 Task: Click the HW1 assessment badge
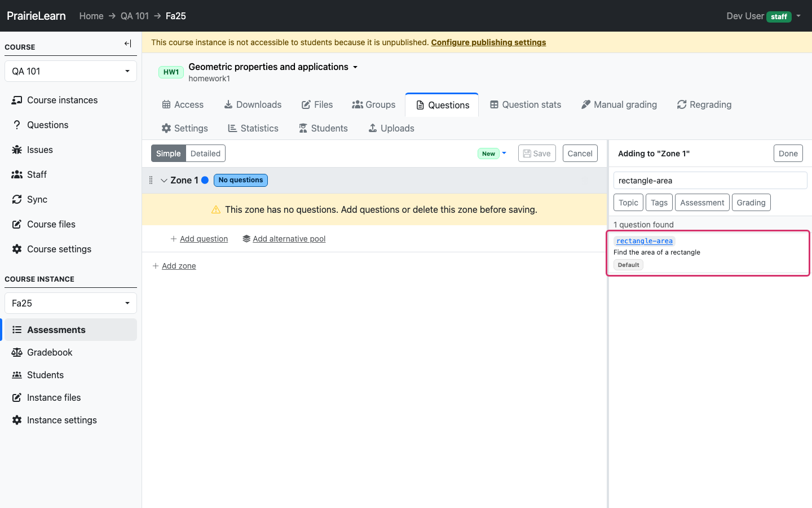[x=171, y=72]
